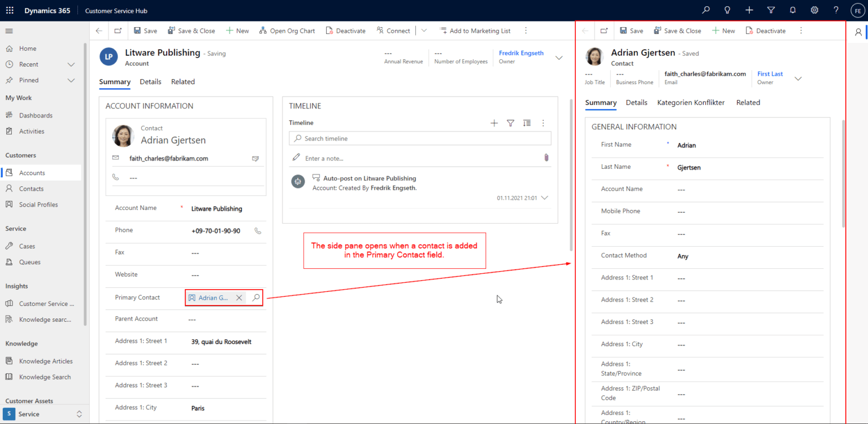Expand the Recent section in the sidebar
This screenshot has width=868, height=424.
coord(71,64)
